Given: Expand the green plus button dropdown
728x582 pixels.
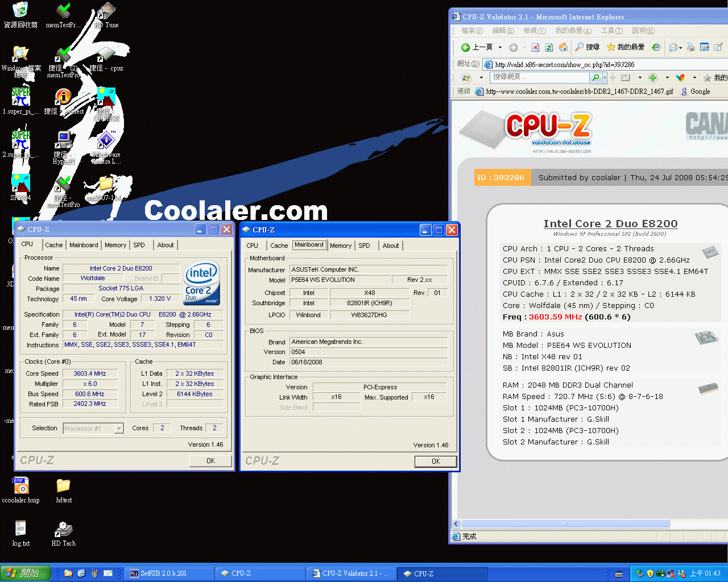Looking at the screenshot, I should 667,77.
